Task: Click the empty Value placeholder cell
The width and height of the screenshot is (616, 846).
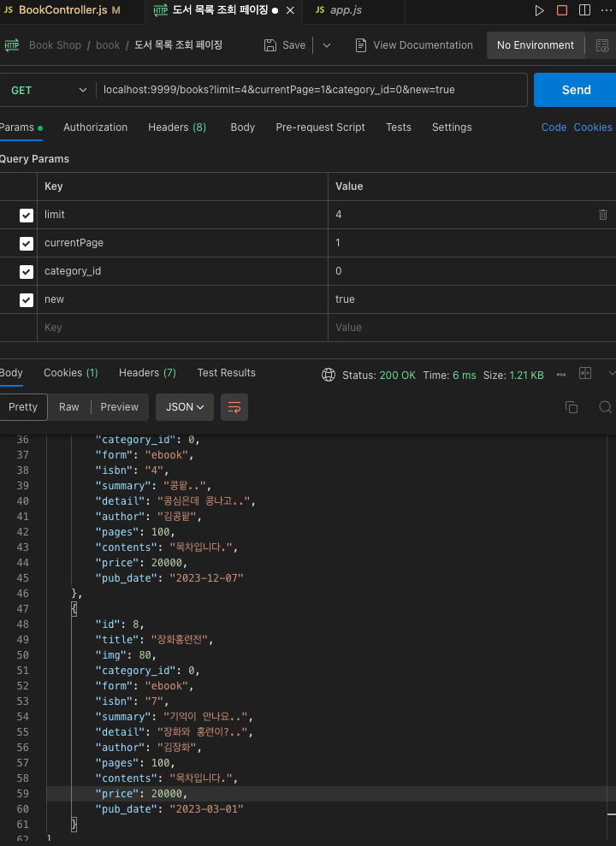Action: click(472, 328)
